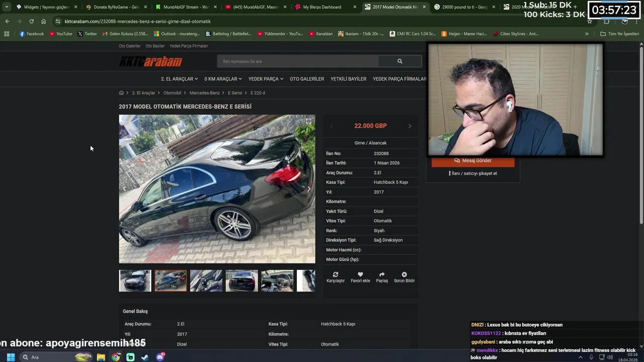Click Chrome icon in taskbar

[x=116, y=357]
